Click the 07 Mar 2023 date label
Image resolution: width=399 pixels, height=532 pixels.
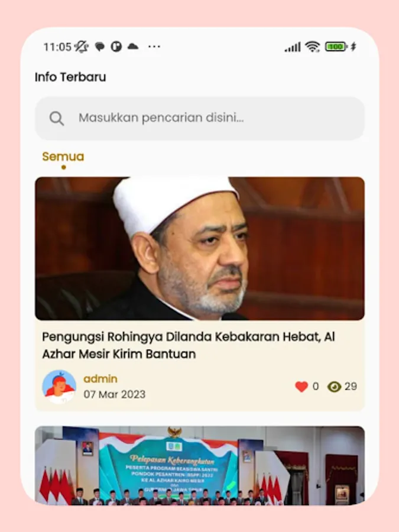[114, 394]
